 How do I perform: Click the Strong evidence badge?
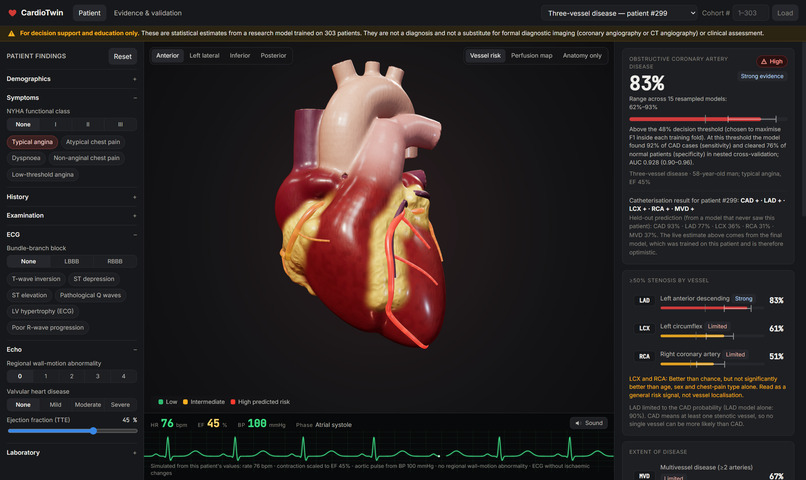762,76
